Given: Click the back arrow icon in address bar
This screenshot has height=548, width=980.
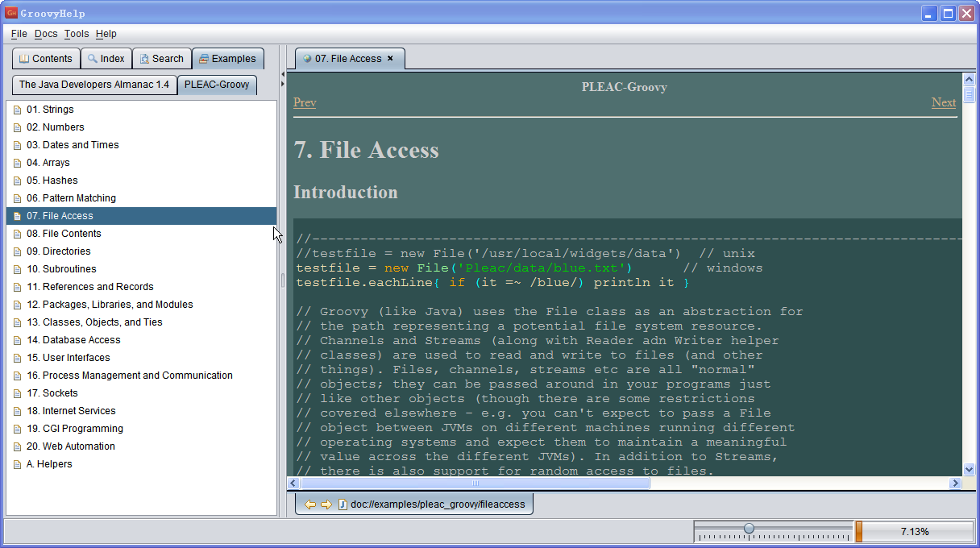Looking at the screenshot, I should (309, 504).
